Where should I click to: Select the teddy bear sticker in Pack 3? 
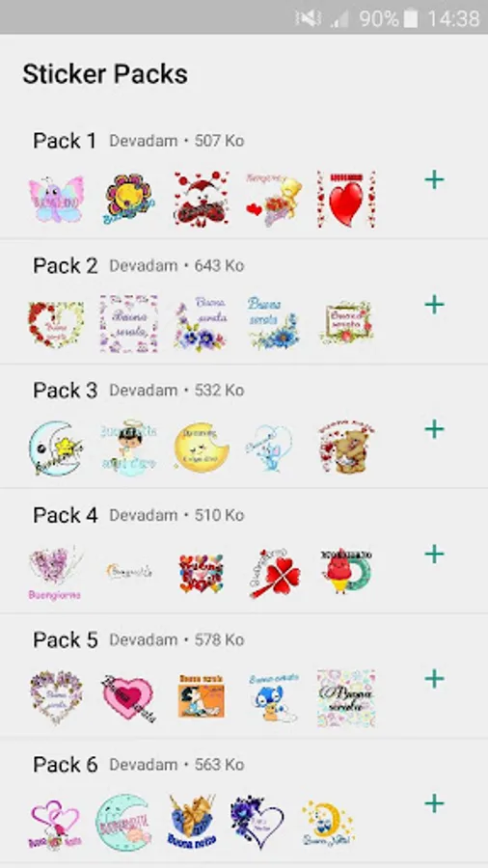[x=346, y=448]
